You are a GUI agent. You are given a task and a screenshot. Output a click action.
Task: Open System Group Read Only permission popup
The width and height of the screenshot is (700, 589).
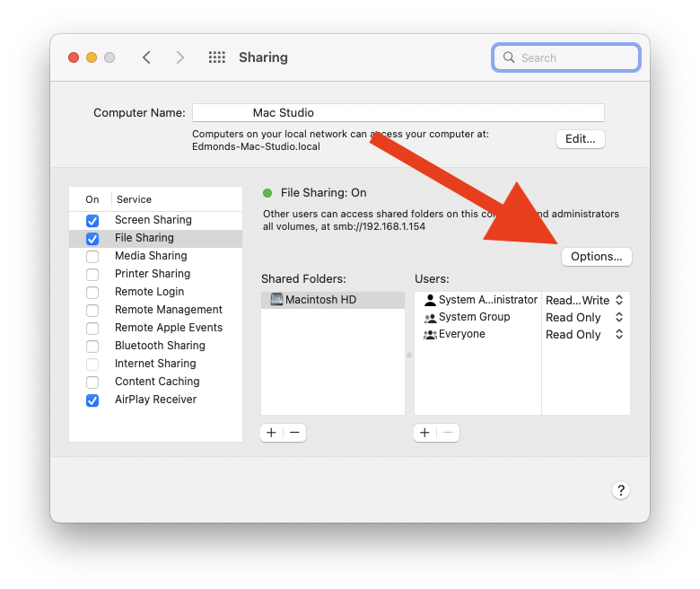pos(584,318)
